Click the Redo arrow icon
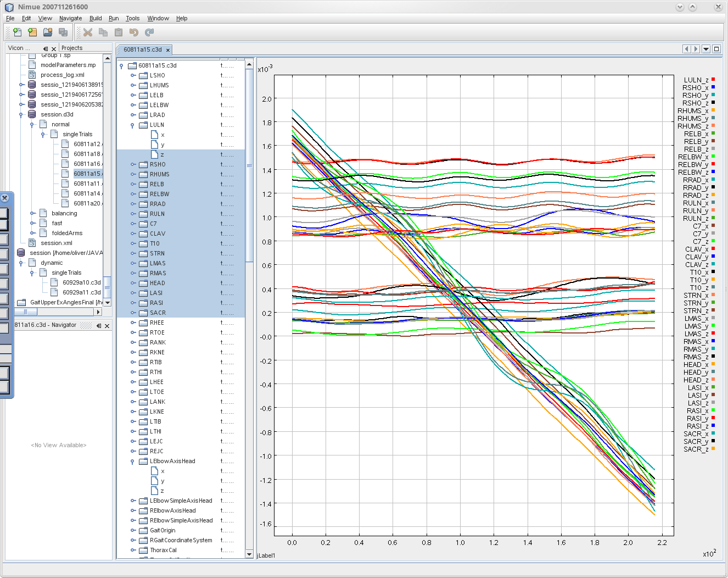Screen dimensions: 728x578 [149, 32]
